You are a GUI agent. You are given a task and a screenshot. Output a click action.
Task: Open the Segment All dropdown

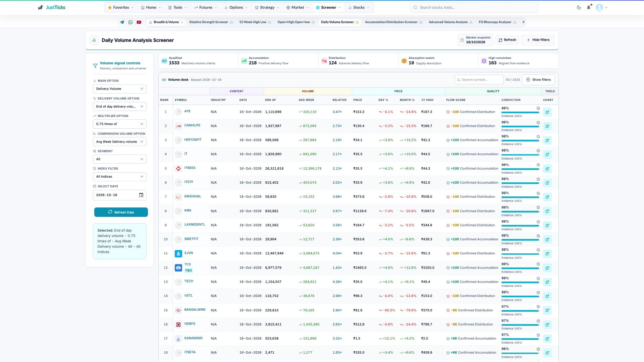tap(120, 159)
